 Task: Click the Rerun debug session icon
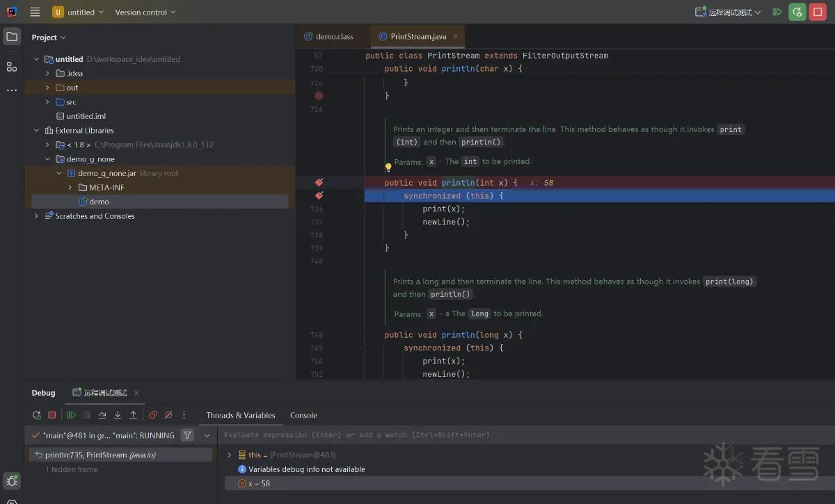[x=37, y=415]
